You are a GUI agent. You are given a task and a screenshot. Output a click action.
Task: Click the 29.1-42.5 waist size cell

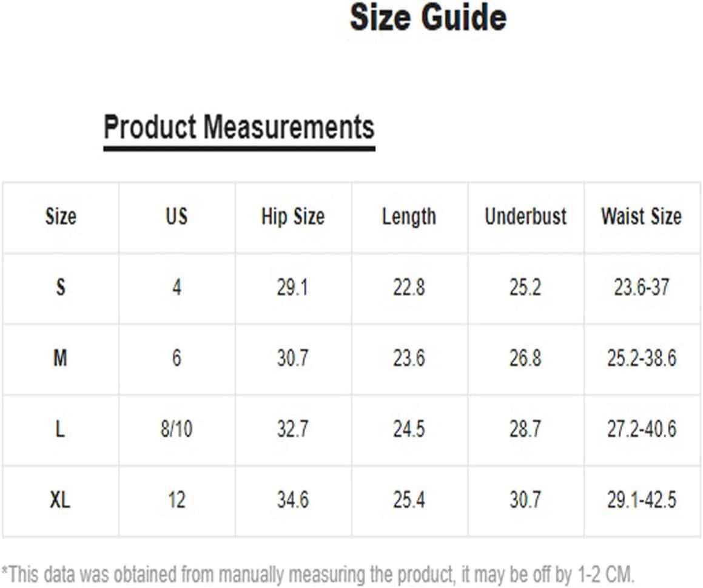click(x=642, y=499)
